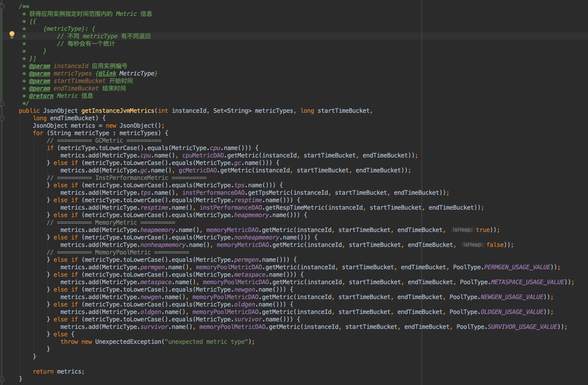Click the @link tag in Javadoc

coord(107,74)
